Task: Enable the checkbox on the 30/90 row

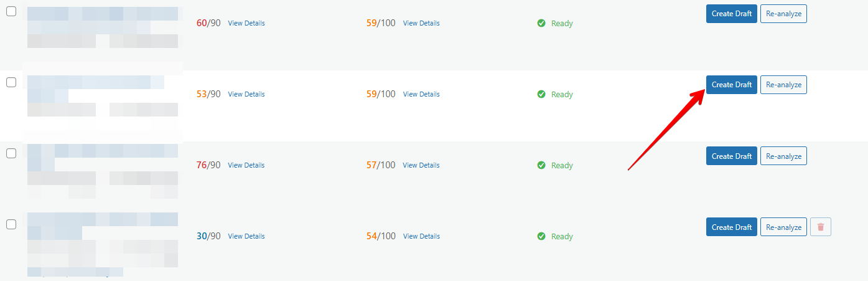Action: tap(11, 224)
